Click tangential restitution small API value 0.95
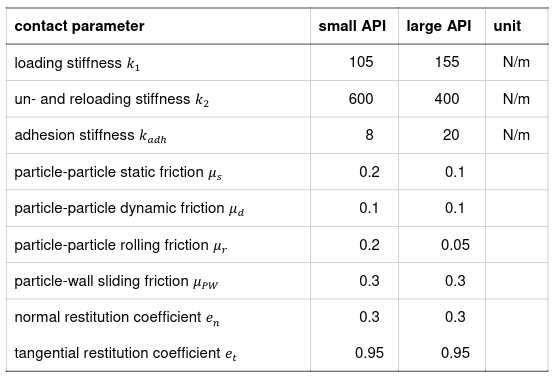Image resolution: width=555 pixels, height=379 pixels. coord(369,353)
